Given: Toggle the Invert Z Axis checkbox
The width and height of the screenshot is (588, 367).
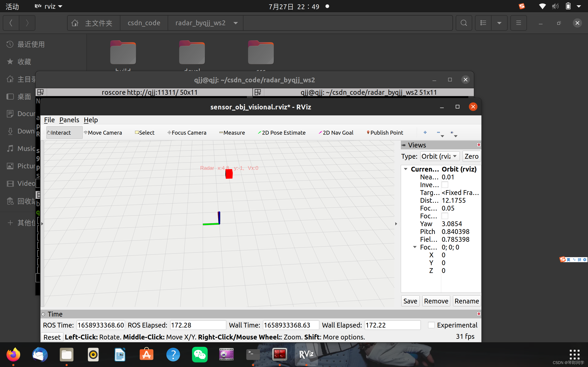Looking at the screenshot, I should tap(445, 185).
